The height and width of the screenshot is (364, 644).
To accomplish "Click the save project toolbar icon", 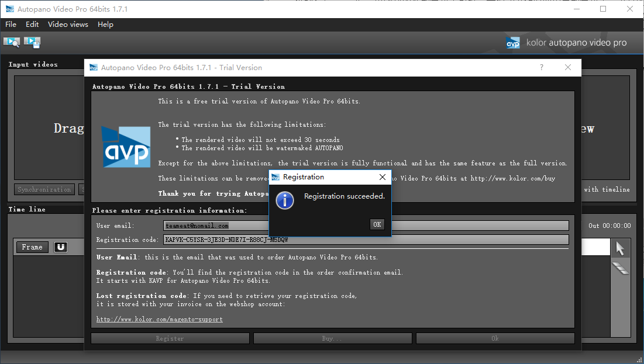I will pos(32,42).
